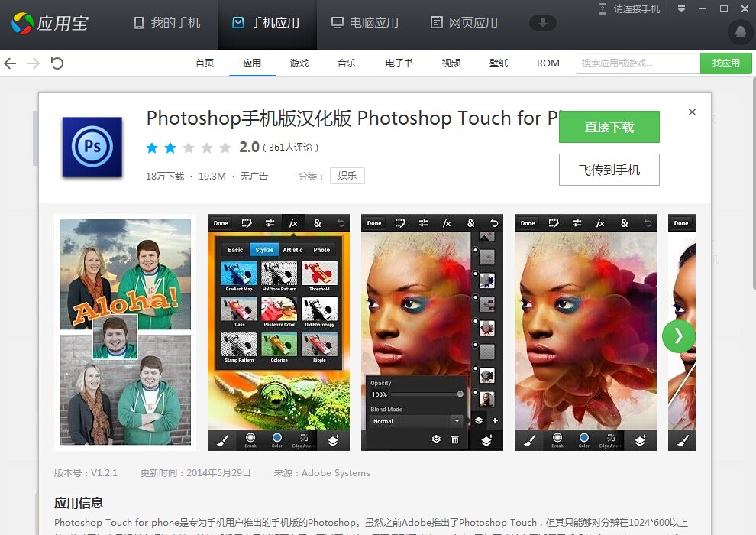The height and width of the screenshot is (535, 756).
Task: Select the 音乐 navigation item
Action: tap(346, 63)
